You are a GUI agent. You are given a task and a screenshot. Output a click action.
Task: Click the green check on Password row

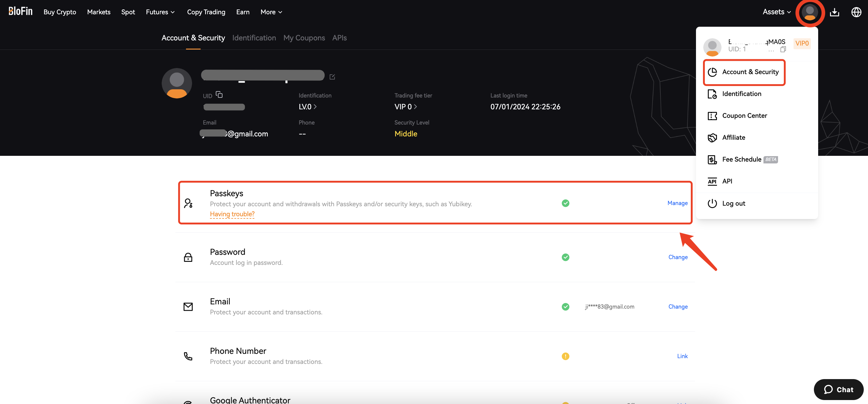point(565,257)
